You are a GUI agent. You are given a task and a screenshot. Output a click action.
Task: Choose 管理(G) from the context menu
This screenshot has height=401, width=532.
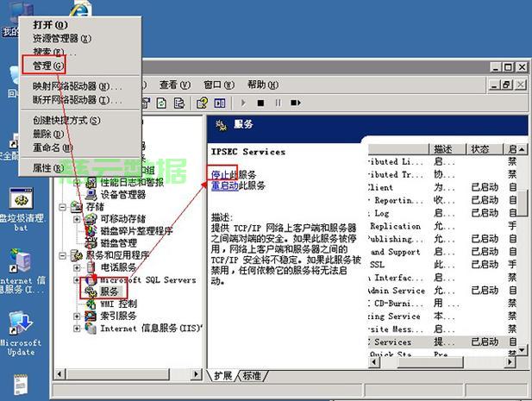pyautogui.click(x=80, y=66)
